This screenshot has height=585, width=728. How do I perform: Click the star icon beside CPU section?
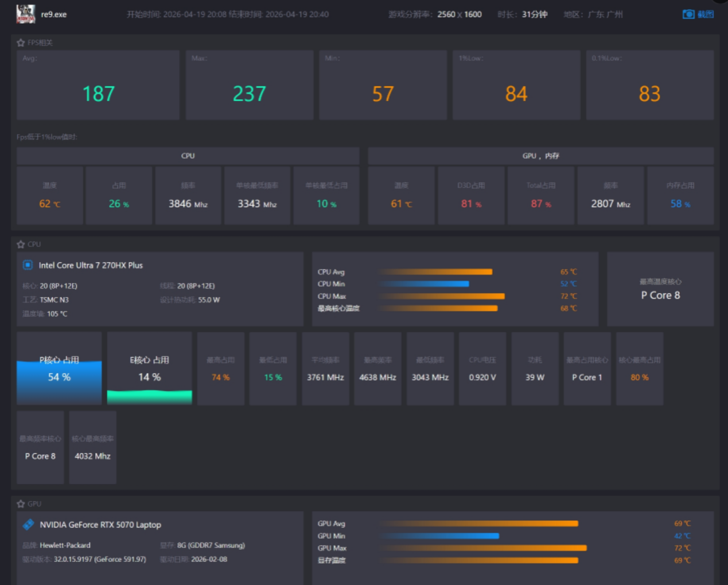(x=21, y=244)
